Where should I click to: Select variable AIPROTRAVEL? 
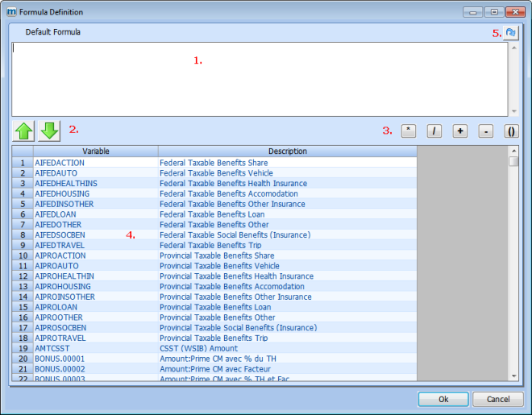[x=60, y=338]
